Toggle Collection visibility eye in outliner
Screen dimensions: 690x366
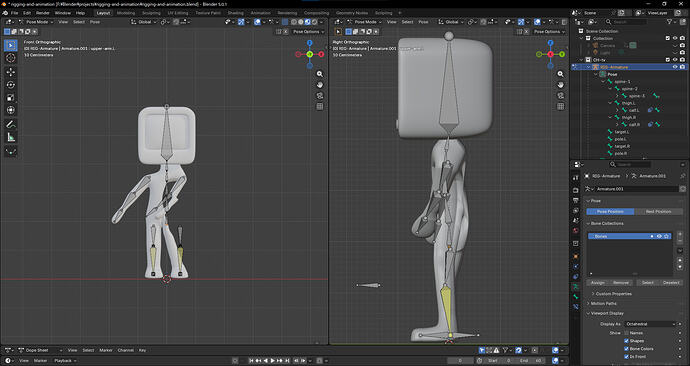[675, 38]
